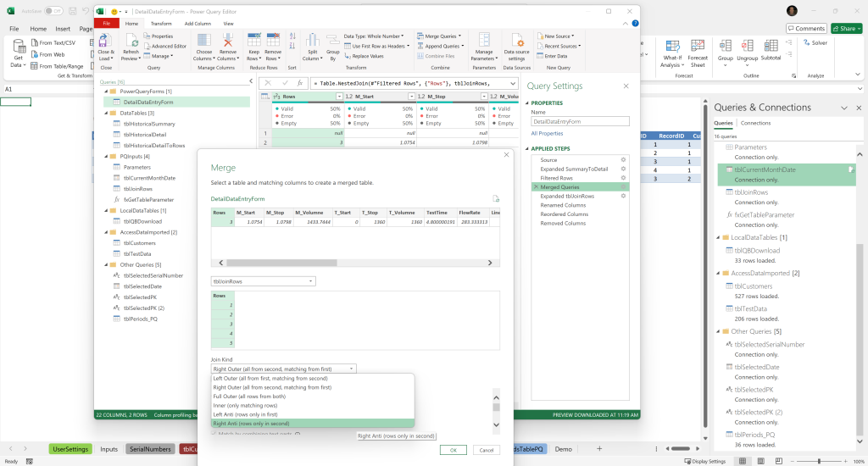868x466 pixels.
Task: Click the query Name input field
Action: tap(580, 121)
